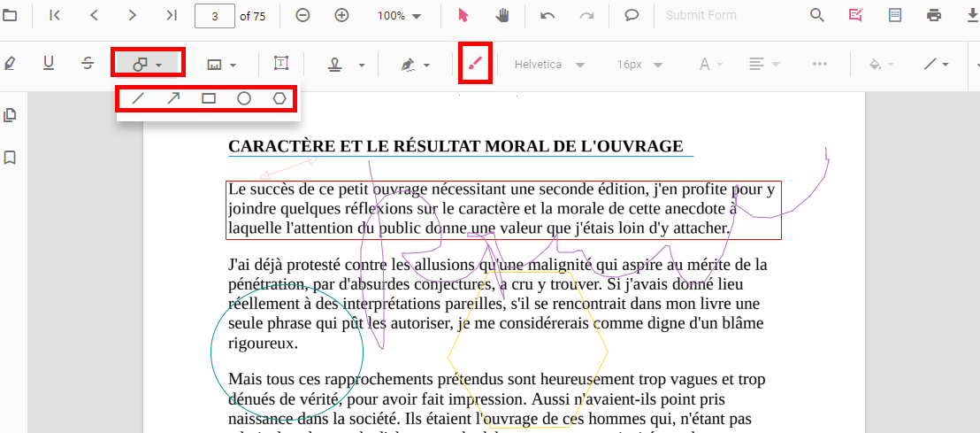Open the fill color picker
The height and width of the screenshot is (433, 980).
coord(881,64)
